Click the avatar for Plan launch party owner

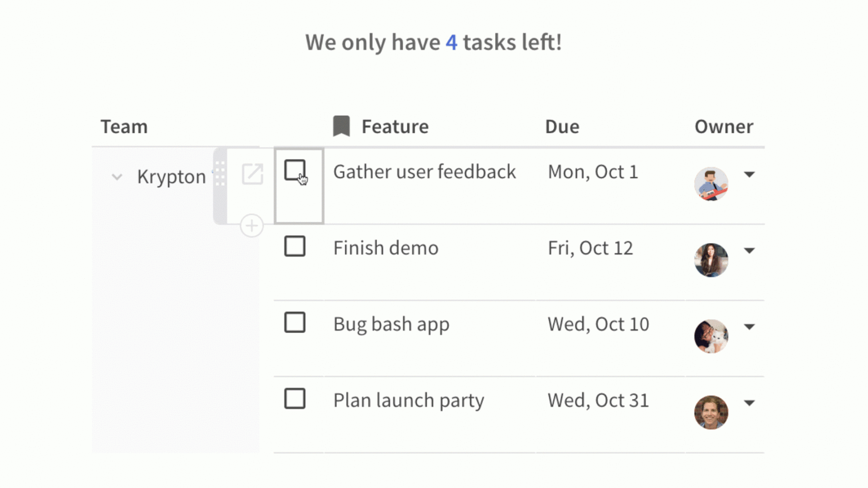pos(711,413)
